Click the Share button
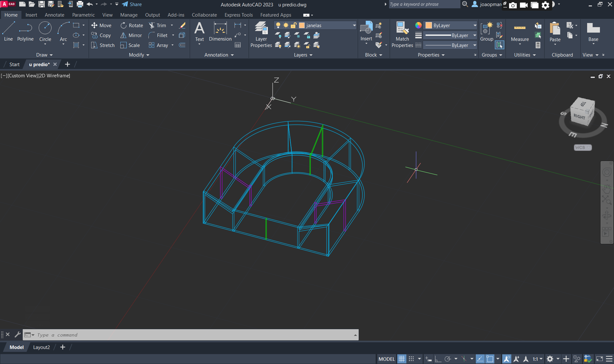The width and height of the screenshot is (614, 364). [x=132, y=4]
